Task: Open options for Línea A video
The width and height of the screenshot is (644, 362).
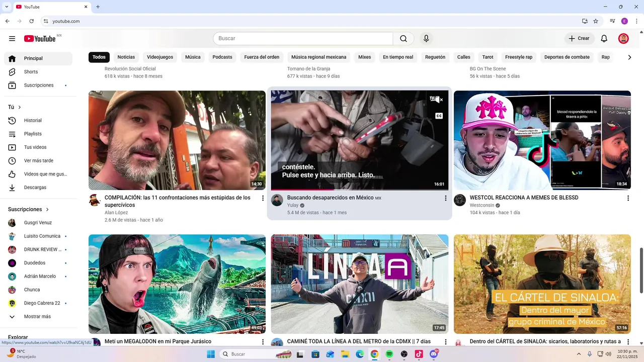Action: click(x=445, y=342)
